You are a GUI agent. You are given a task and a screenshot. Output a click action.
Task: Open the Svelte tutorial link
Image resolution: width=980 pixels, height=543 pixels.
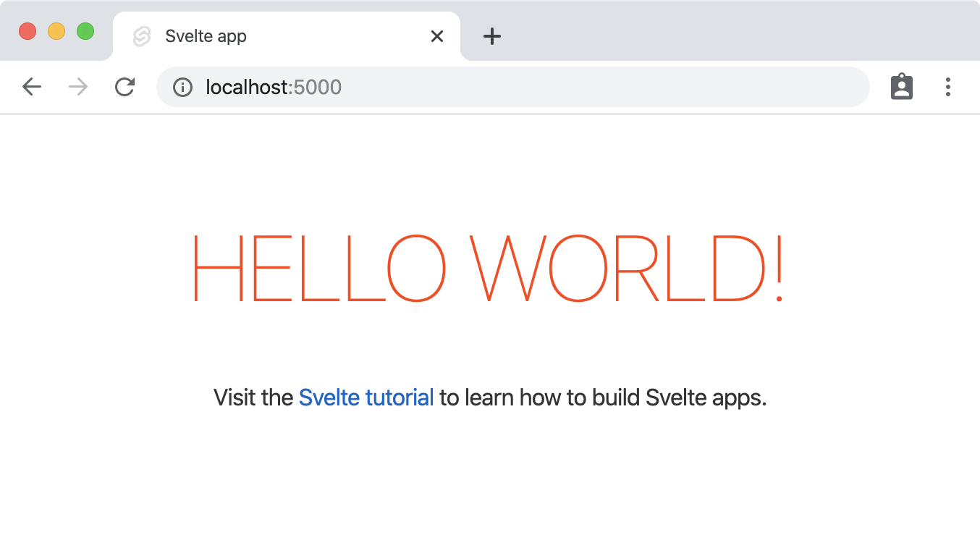click(x=366, y=397)
